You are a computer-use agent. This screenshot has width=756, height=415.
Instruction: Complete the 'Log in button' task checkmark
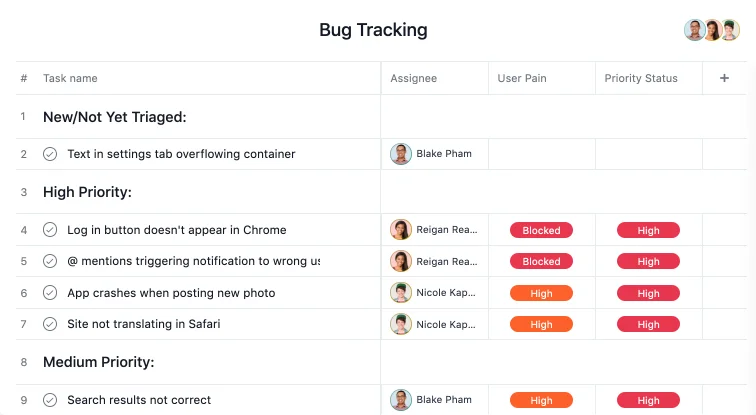click(x=50, y=230)
